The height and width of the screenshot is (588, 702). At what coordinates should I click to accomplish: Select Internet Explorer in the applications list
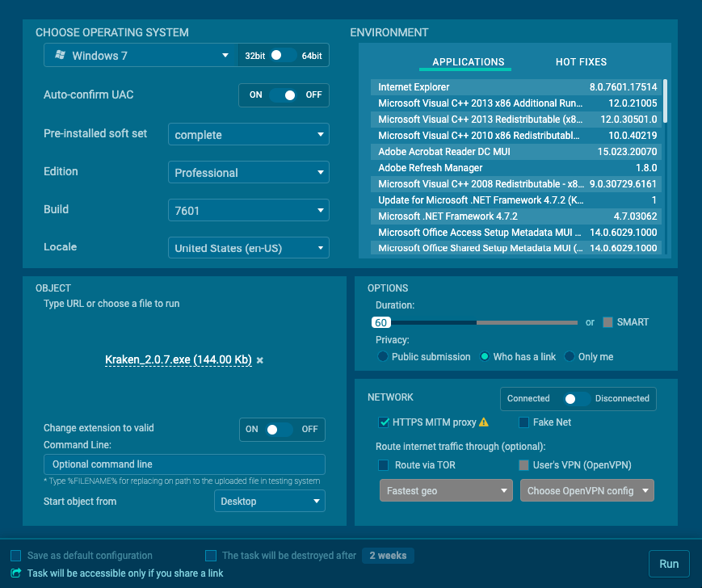pyautogui.click(x=515, y=87)
